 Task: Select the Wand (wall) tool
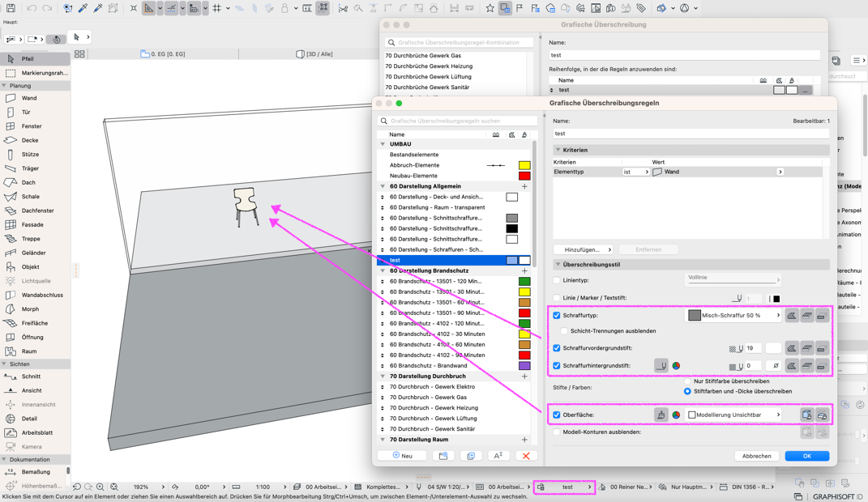coord(36,98)
